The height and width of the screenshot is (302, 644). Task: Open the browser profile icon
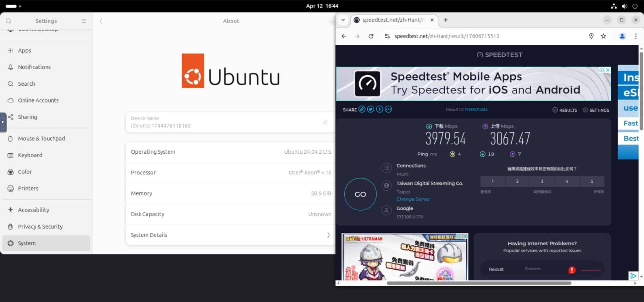coord(622,36)
